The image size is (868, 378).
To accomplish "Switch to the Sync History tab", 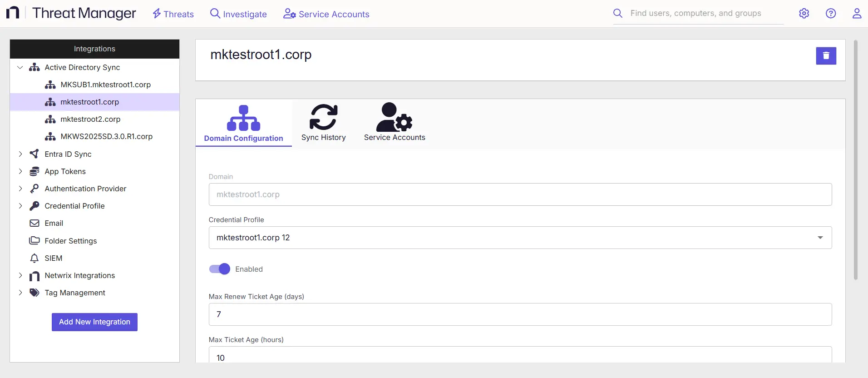I will [x=324, y=124].
